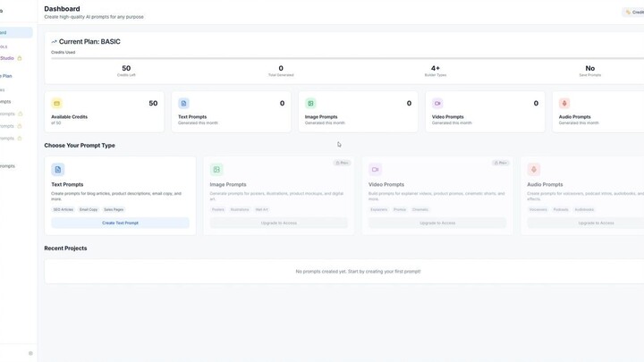Select the SEO Articles tag

pyautogui.click(x=63, y=209)
